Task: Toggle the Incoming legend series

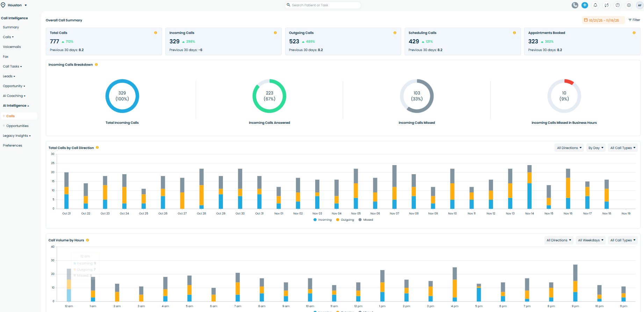Action: (x=323, y=220)
